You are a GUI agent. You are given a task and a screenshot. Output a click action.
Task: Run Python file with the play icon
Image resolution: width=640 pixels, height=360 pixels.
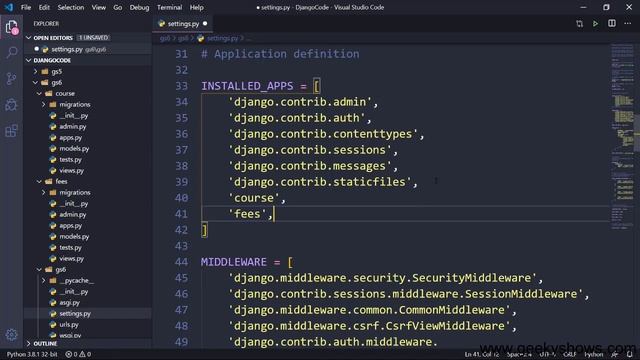click(x=596, y=24)
